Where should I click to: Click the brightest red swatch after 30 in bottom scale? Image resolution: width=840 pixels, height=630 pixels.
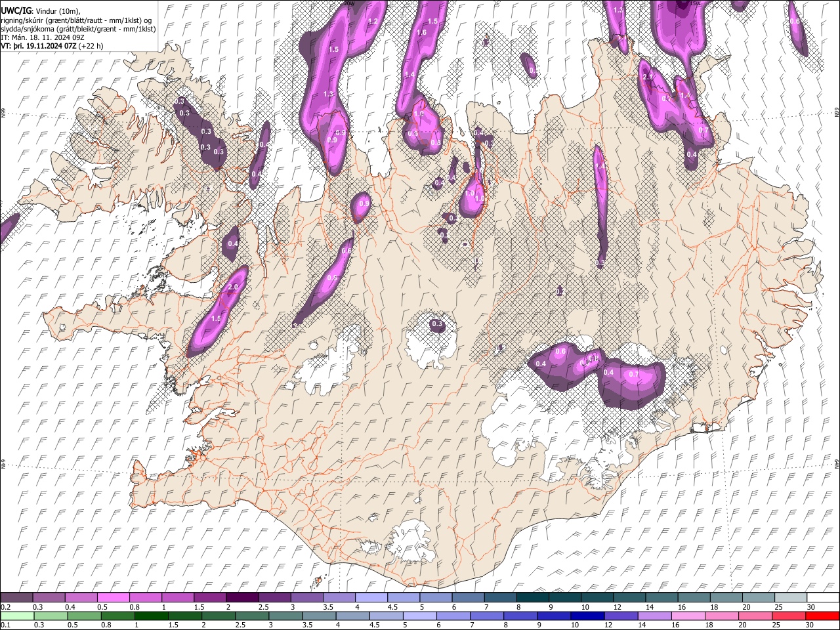point(822,616)
